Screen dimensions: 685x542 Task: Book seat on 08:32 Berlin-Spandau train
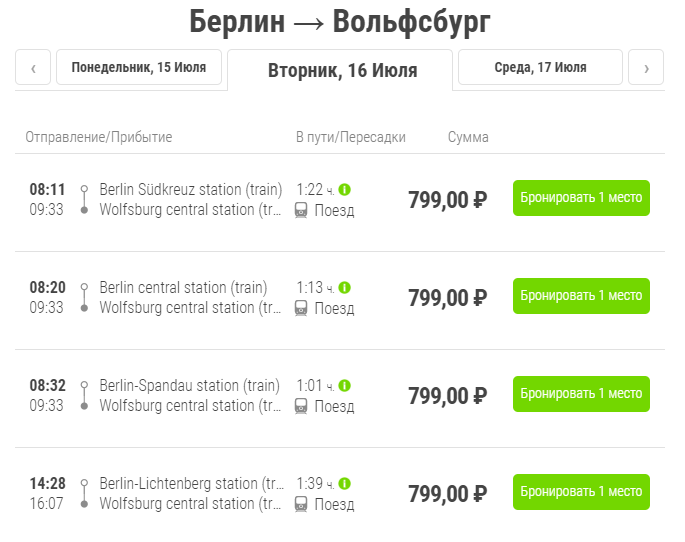point(581,394)
